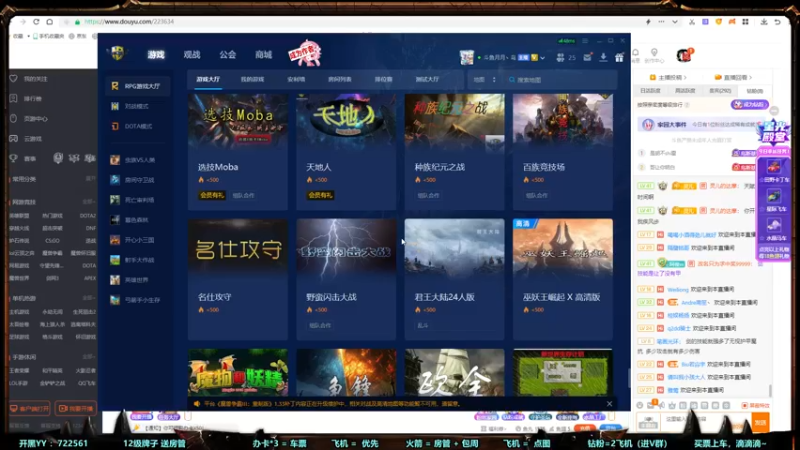
Task: Click the Douyu streamer avatar icon
Action: point(684,55)
